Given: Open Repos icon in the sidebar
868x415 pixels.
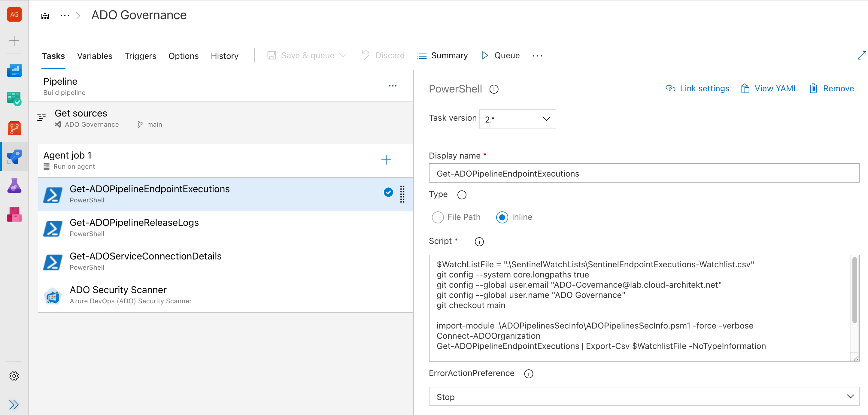Looking at the screenshot, I should pos(14,128).
